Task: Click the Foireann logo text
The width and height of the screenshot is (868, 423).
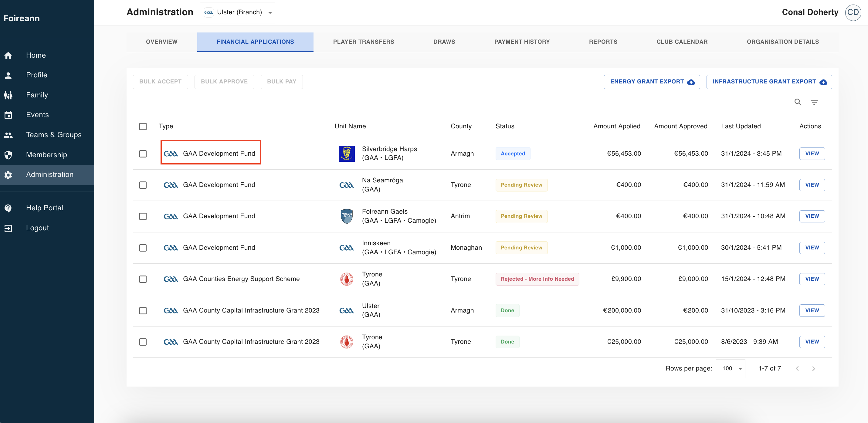Action: pyautogui.click(x=22, y=19)
